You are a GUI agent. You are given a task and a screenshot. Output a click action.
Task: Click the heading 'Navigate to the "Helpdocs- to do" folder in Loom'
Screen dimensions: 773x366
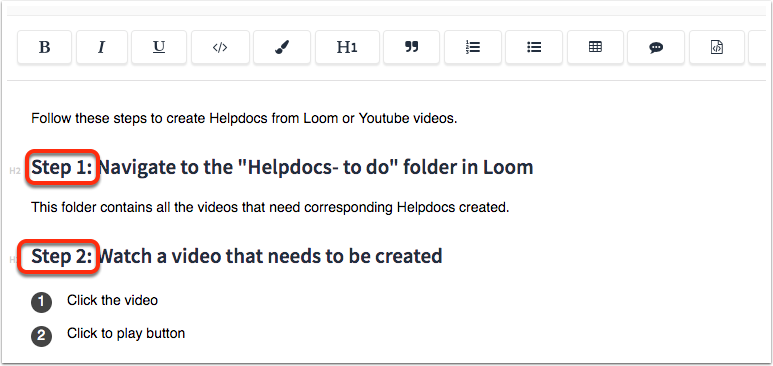316,168
